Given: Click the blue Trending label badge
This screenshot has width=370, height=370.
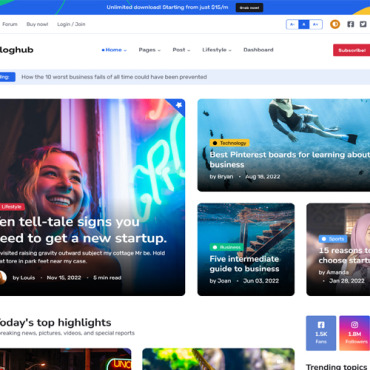Looking at the screenshot, I should coord(7,77).
